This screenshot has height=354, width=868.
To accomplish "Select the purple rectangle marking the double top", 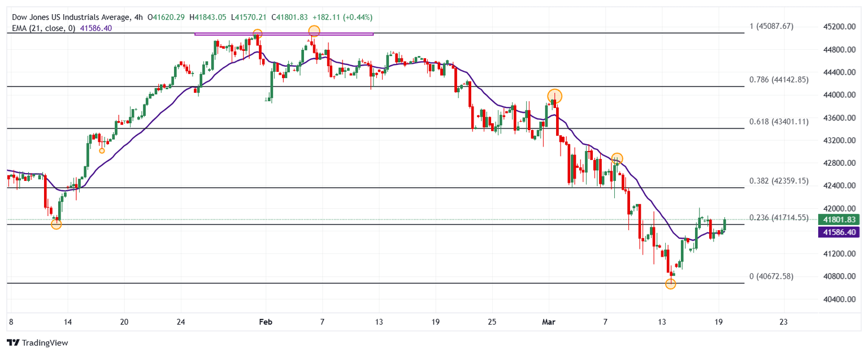I will 284,34.
